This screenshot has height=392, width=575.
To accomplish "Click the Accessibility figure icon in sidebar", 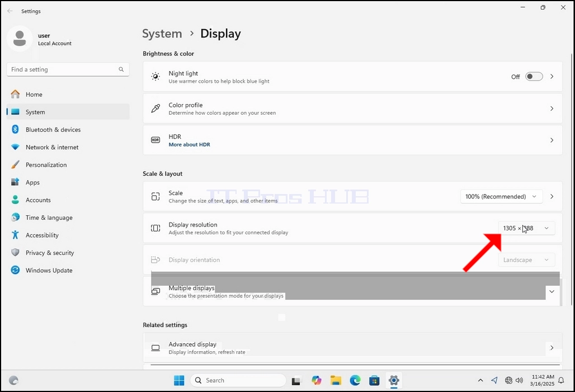I will (x=15, y=235).
